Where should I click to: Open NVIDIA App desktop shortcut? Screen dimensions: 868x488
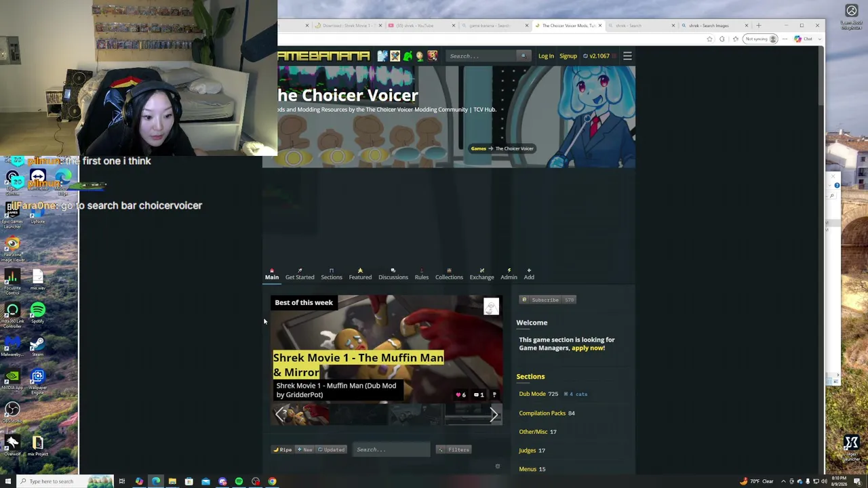coord(12,380)
